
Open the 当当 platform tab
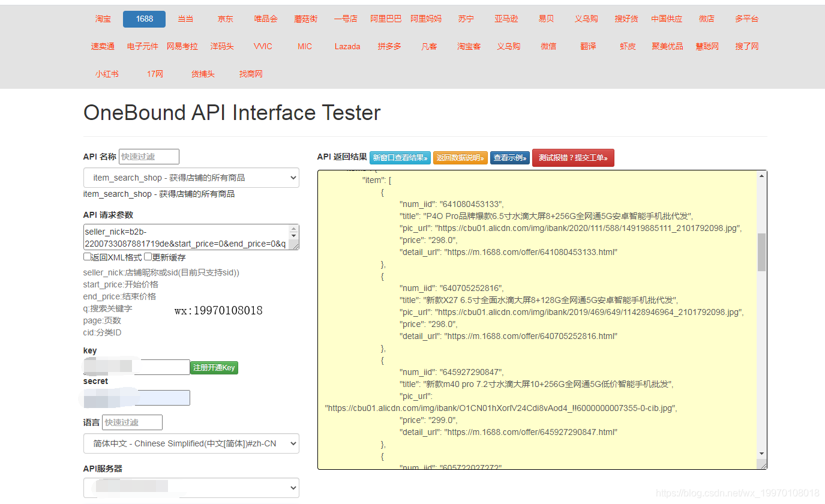[x=185, y=19]
